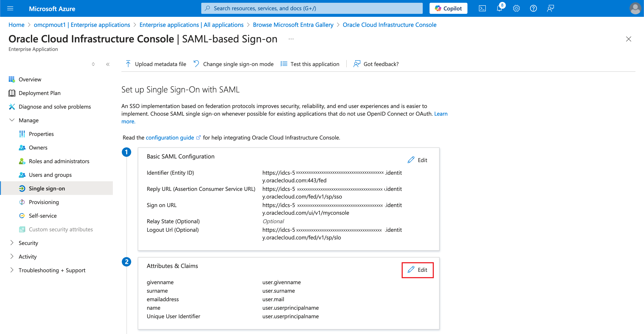644x334 pixels.
Task: Send feedback via the feedback icon
Action: (x=550, y=8)
